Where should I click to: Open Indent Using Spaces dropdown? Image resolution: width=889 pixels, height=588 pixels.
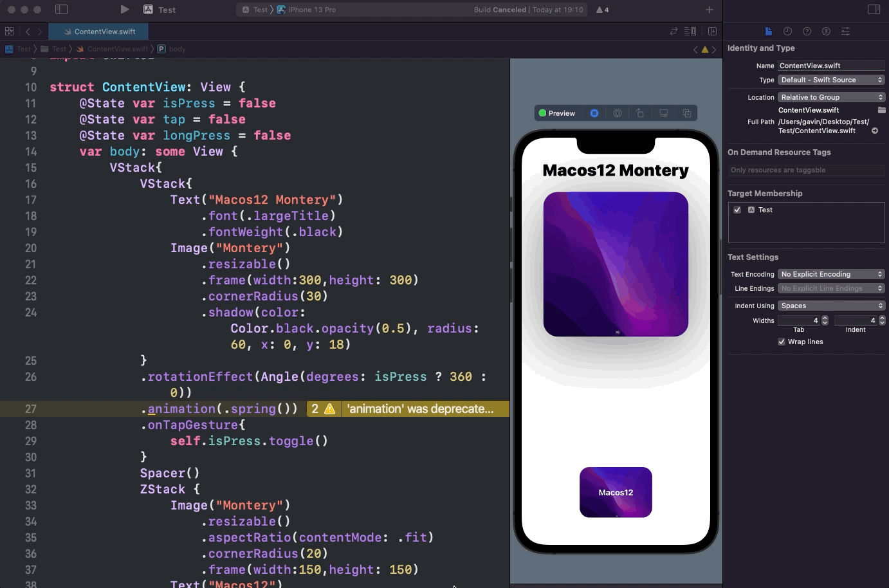pyautogui.click(x=831, y=306)
